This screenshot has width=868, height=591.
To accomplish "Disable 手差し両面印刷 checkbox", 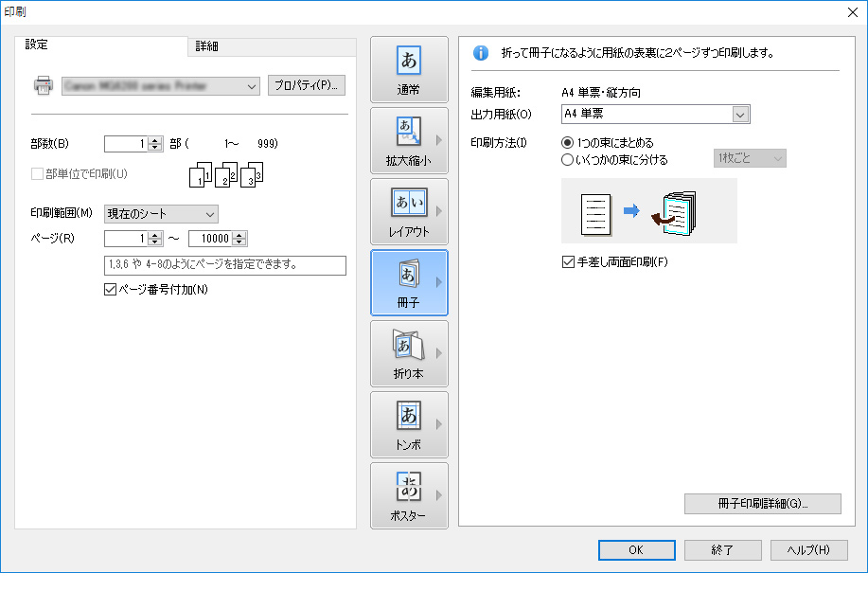I will (x=568, y=262).
